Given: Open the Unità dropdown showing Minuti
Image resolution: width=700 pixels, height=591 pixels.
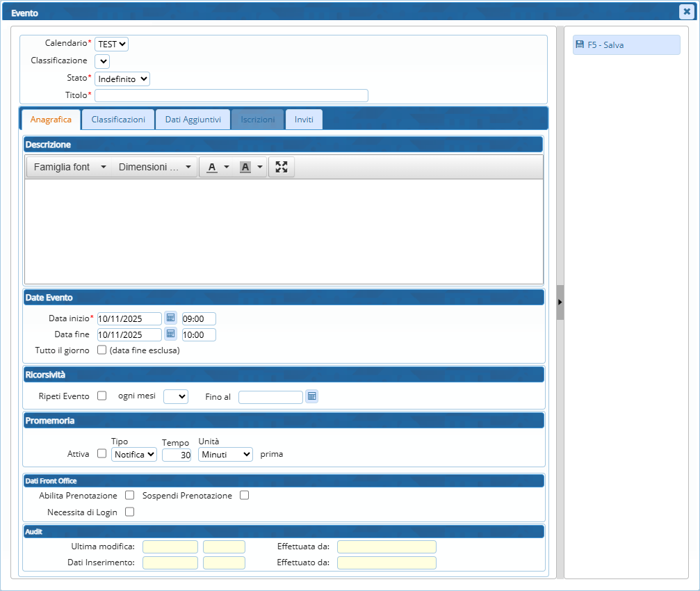Looking at the screenshot, I should click(225, 454).
